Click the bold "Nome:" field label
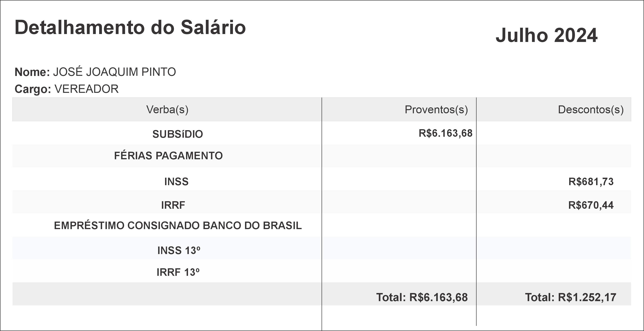Screen dimensions: 644x331 pos(32,72)
